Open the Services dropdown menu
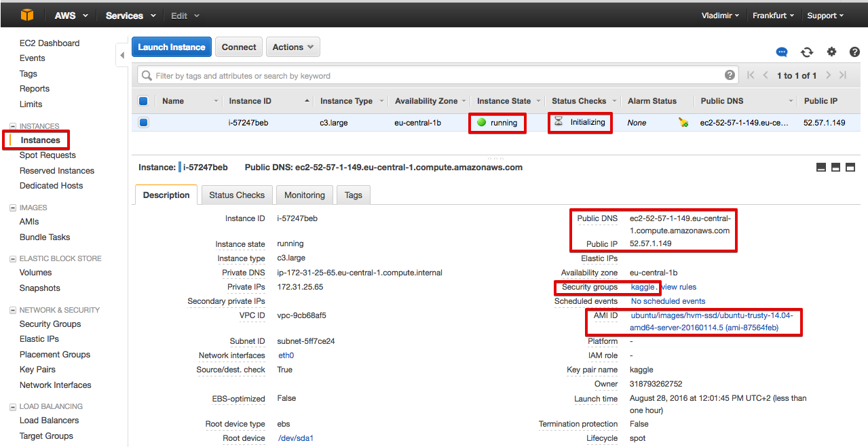This screenshot has width=868, height=447. (131, 16)
